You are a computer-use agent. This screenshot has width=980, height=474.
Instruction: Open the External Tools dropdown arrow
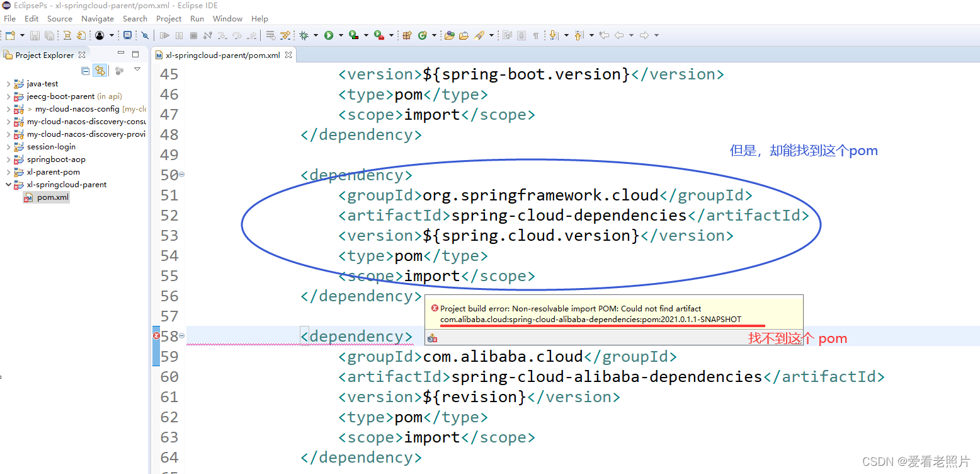pos(391,35)
